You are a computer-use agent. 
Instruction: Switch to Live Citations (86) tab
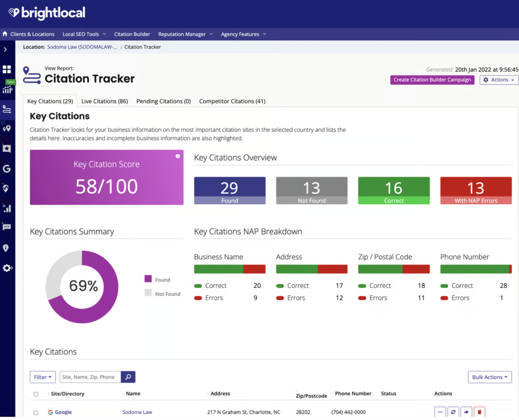click(104, 101)
